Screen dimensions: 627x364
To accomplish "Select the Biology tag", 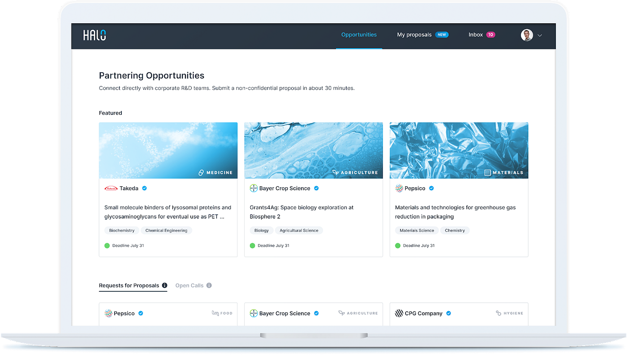I will point(261,231).
